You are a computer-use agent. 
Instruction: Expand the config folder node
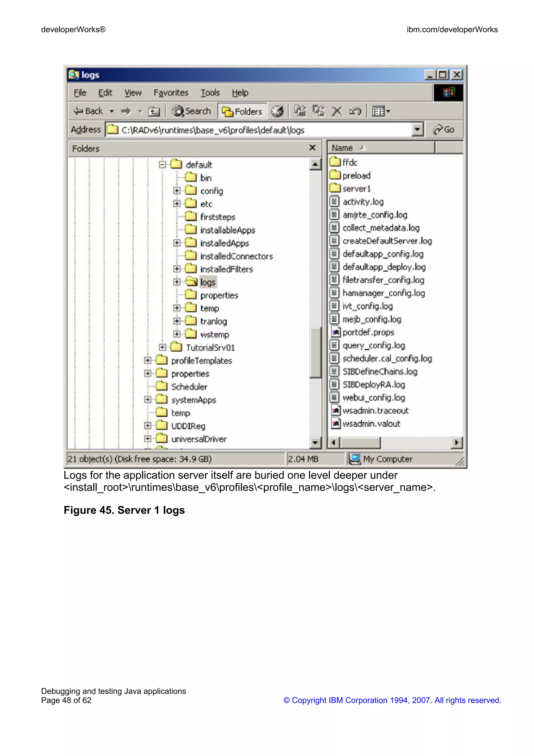(177, 191)
